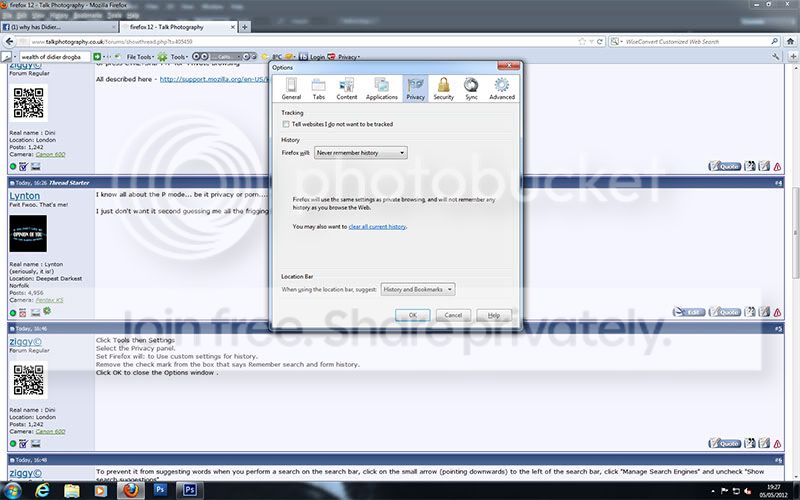This screenshot has width=800, height=500.
Task: Click Cancel in the Options dialog
Action: point(453,315)
